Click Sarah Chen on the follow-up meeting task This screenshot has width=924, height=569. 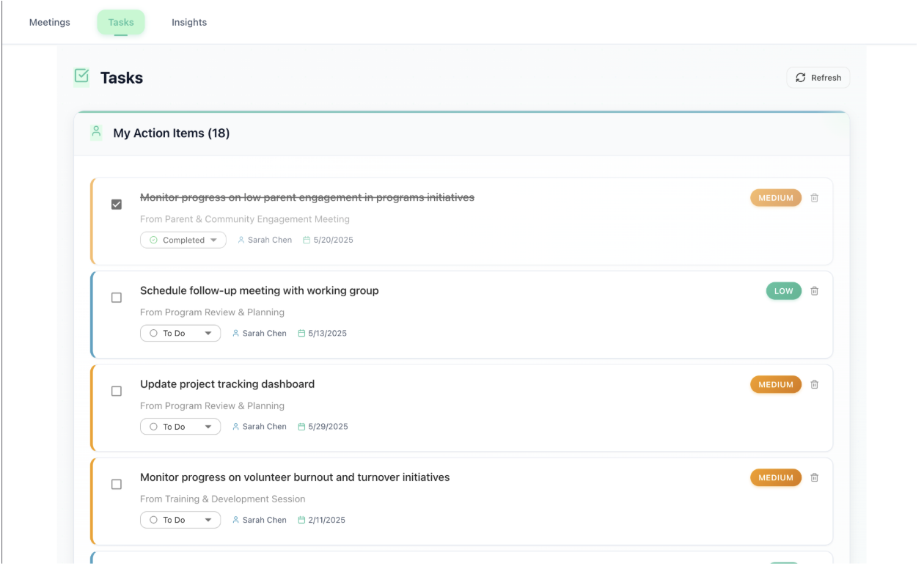coord(265,333)
